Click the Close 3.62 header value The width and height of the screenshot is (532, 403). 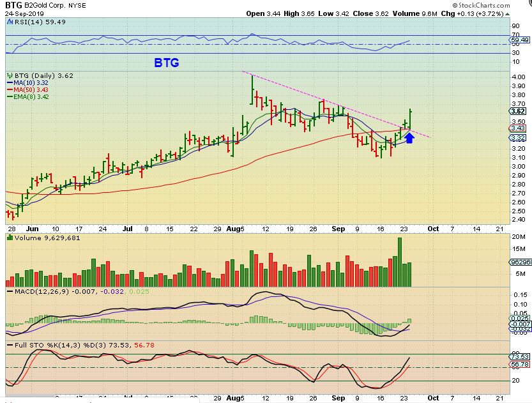(371, 14)
